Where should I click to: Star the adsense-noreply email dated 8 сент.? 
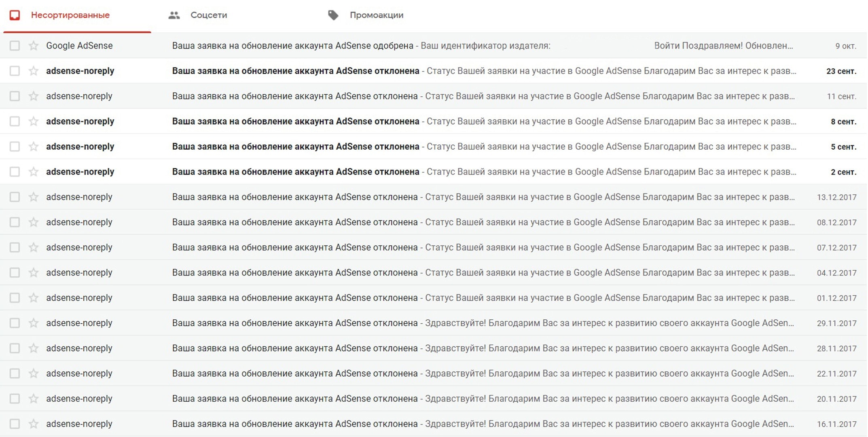pyautogui.click(x=34, y=121)
